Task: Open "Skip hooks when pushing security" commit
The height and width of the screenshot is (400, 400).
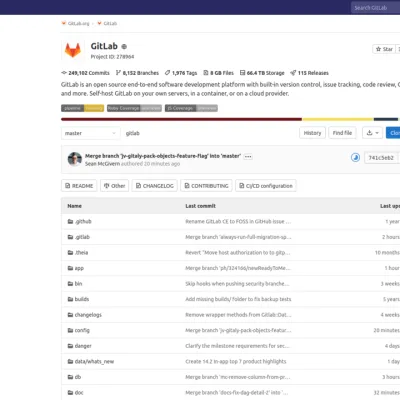Action: (237, 284)
